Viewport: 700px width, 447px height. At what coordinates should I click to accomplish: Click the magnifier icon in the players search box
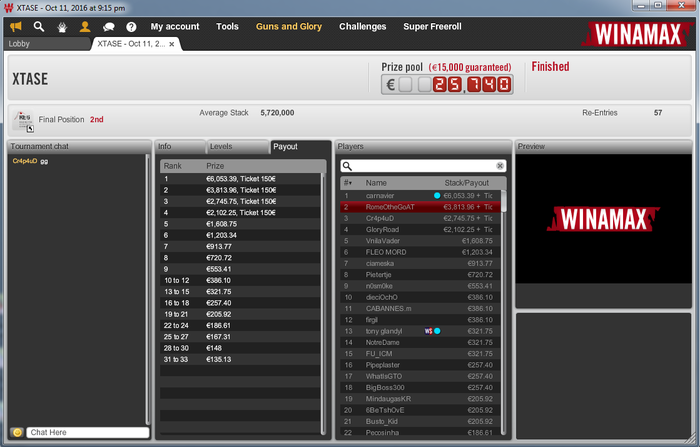[x=347, y=166]
